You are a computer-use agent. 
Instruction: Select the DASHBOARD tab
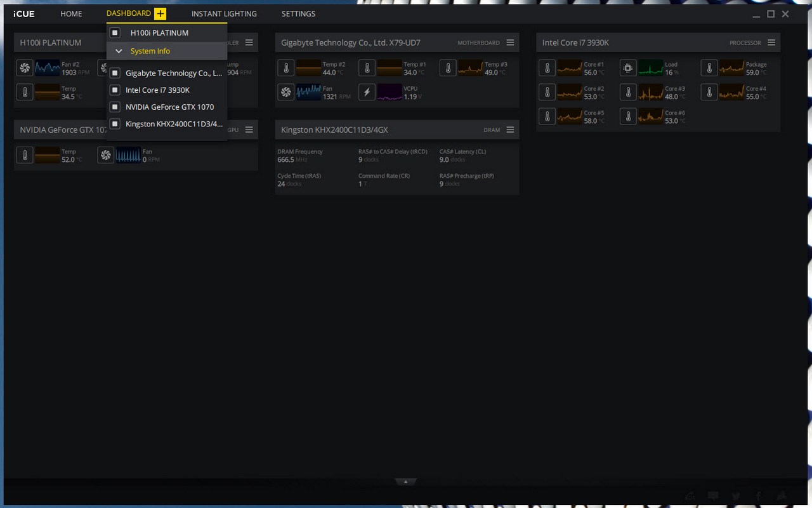129,13
